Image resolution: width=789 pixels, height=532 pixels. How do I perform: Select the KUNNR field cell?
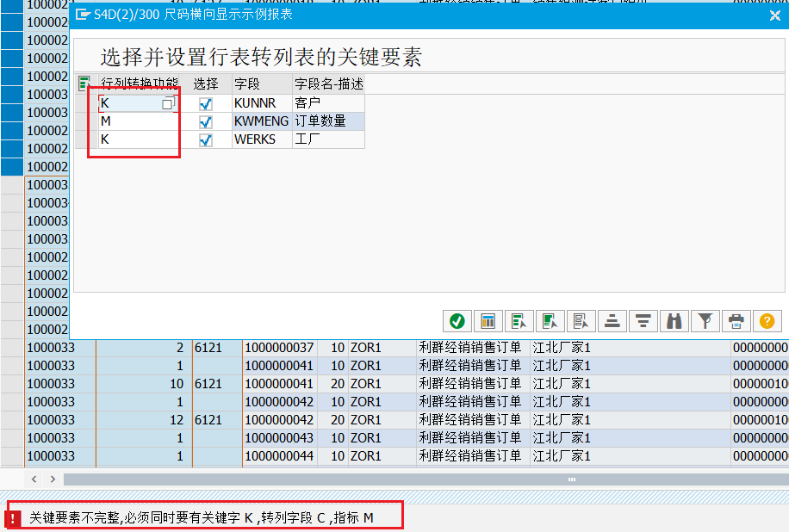click(262, 103)
